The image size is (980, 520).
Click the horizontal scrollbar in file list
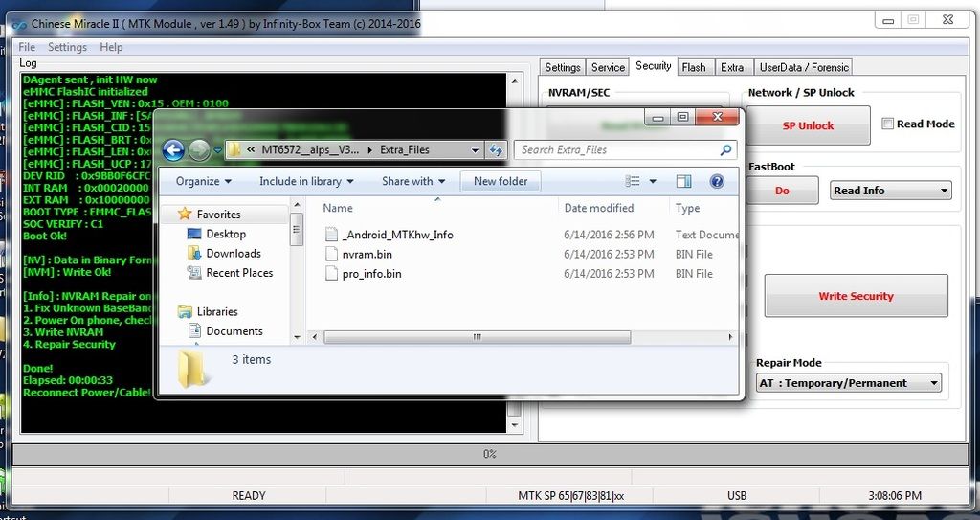tap(477, 337)
